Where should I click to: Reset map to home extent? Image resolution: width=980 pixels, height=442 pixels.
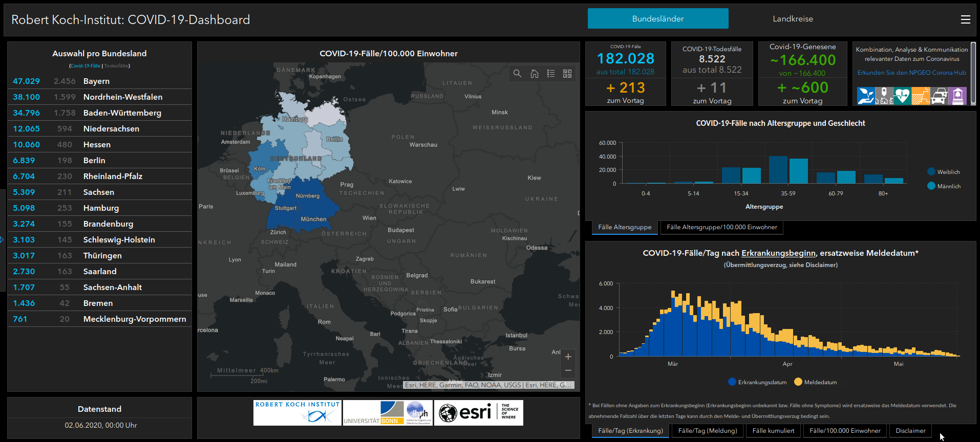pos(534,74)
